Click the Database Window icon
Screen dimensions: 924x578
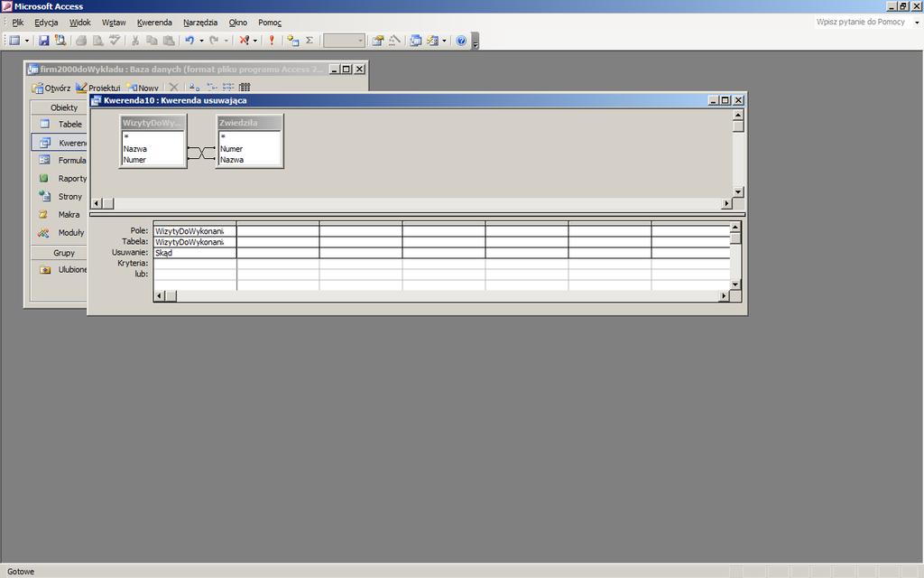pos(415,40)
